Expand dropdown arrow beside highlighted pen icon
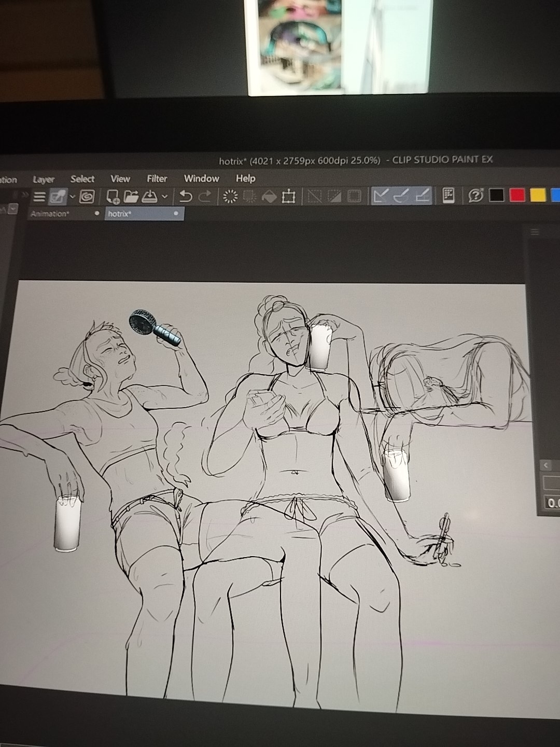 pos(73,197)
